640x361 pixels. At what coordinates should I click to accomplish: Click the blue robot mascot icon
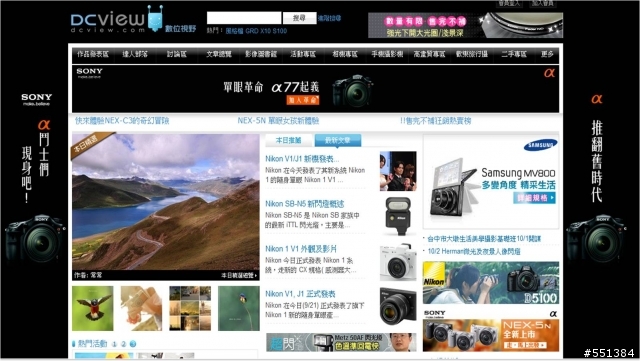point(155,18)
